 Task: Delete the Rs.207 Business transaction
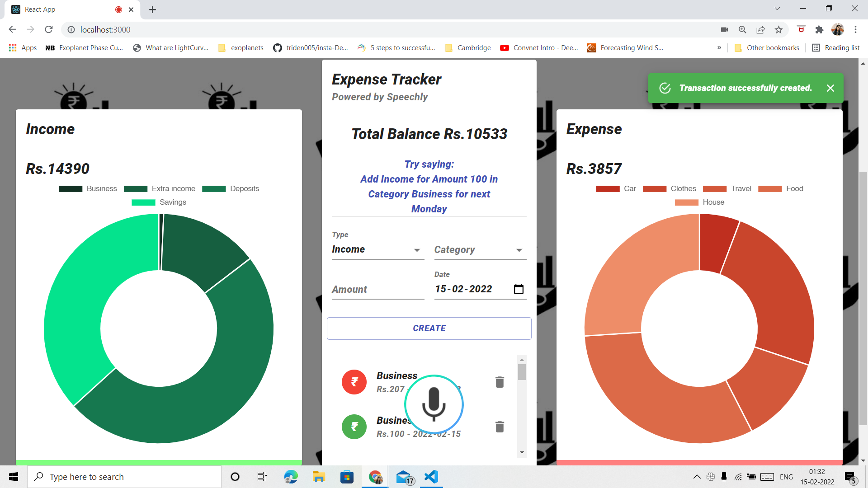[x=500, y=382]
